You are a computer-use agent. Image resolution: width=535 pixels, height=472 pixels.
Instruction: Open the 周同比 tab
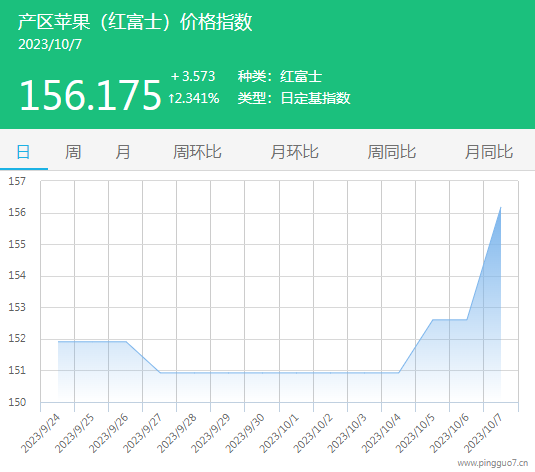pos(392,152)
